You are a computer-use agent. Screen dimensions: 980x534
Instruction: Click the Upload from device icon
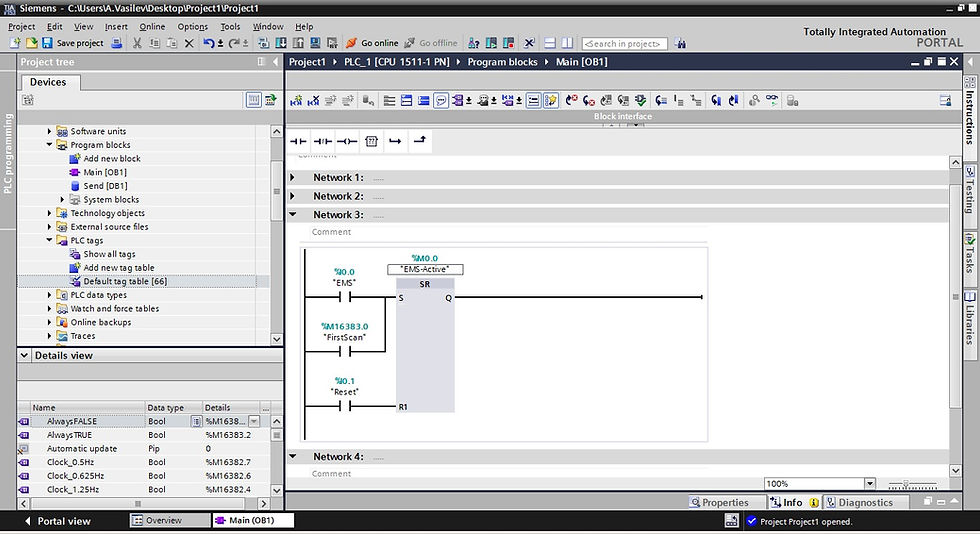pos(298,43)
